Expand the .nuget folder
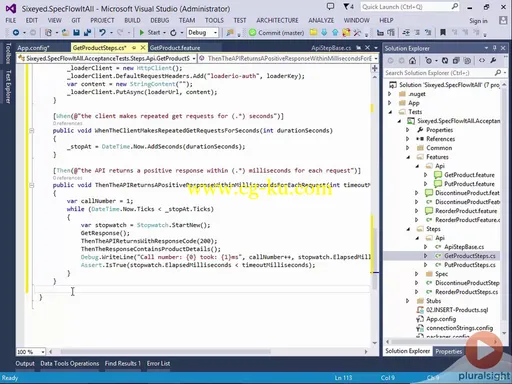This screenshot has width=512, height=384. (390, 94)
